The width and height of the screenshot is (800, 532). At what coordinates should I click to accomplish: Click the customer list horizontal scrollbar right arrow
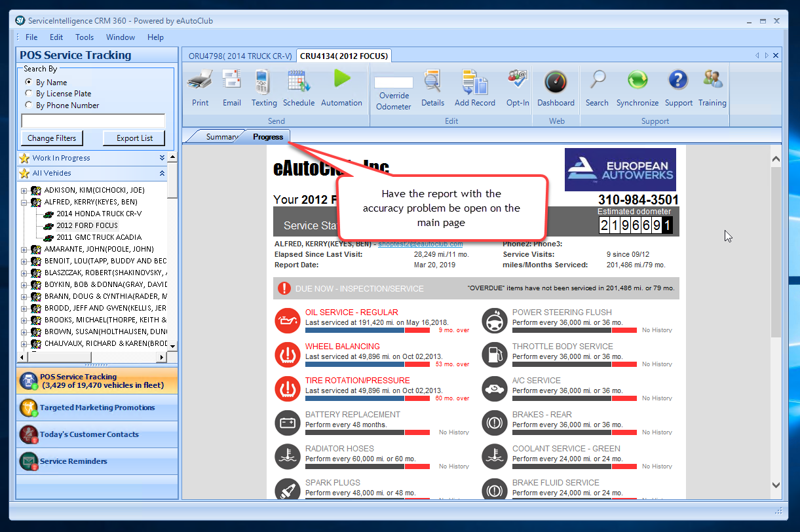(161, 357)
